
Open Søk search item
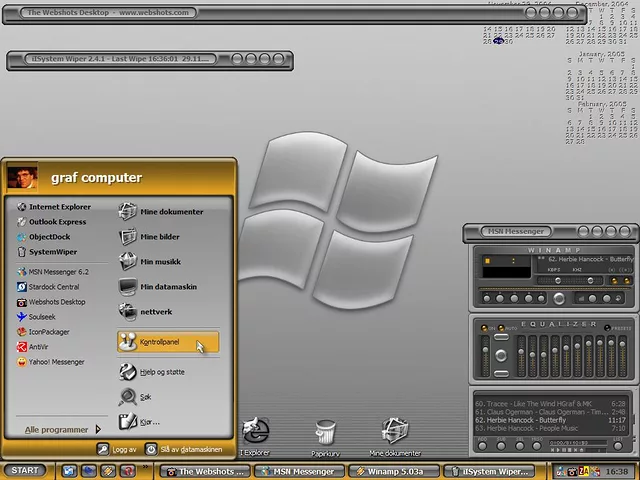point(135,397)
